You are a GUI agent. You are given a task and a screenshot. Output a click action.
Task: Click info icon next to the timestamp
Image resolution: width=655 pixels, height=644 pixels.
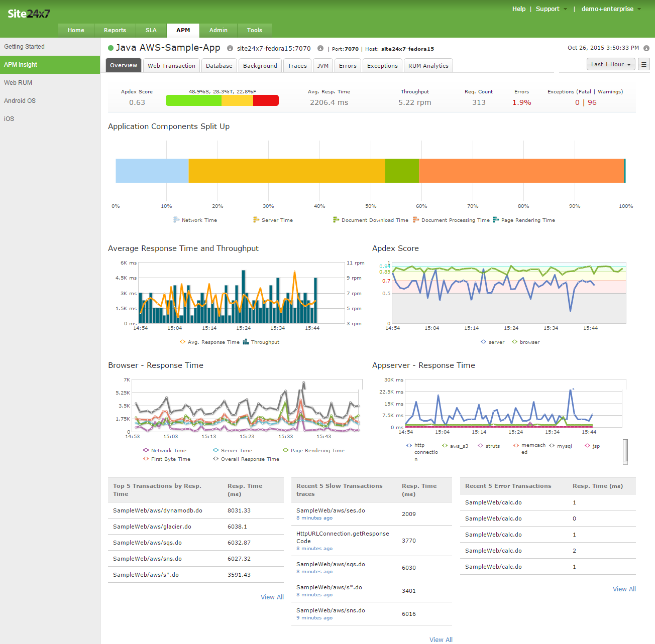[x=646, y=48]
